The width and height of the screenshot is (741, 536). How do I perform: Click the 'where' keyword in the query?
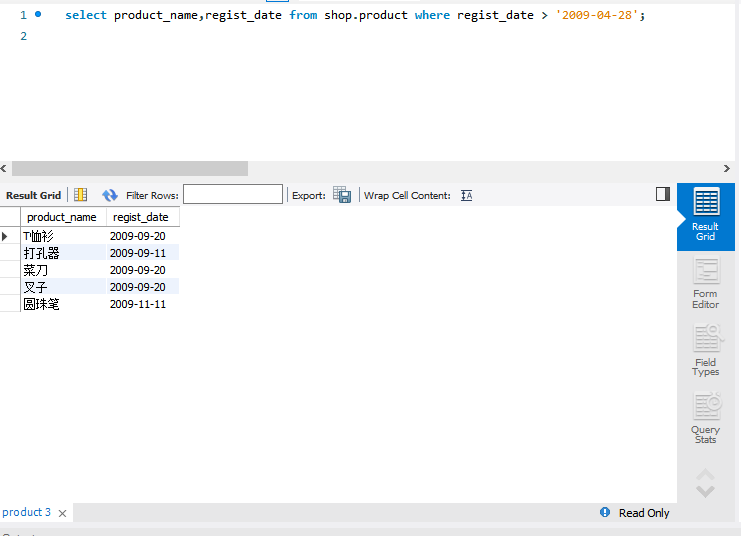[432, 15]
